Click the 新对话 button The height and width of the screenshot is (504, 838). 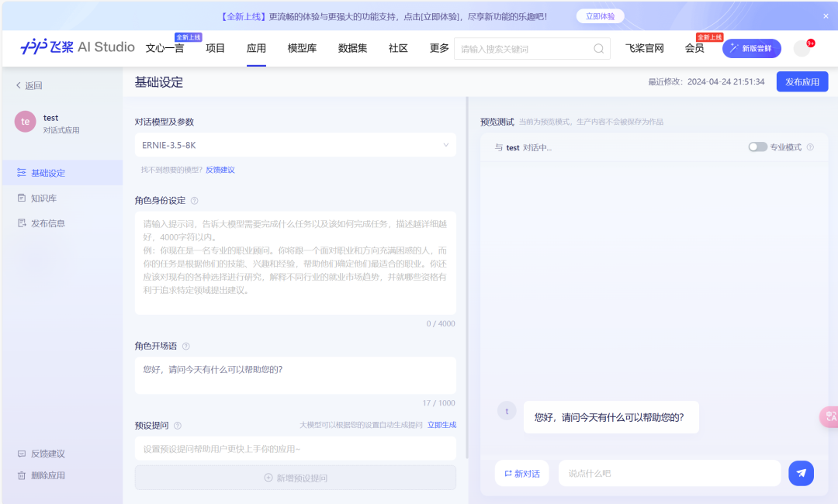[x=522, y=474]
